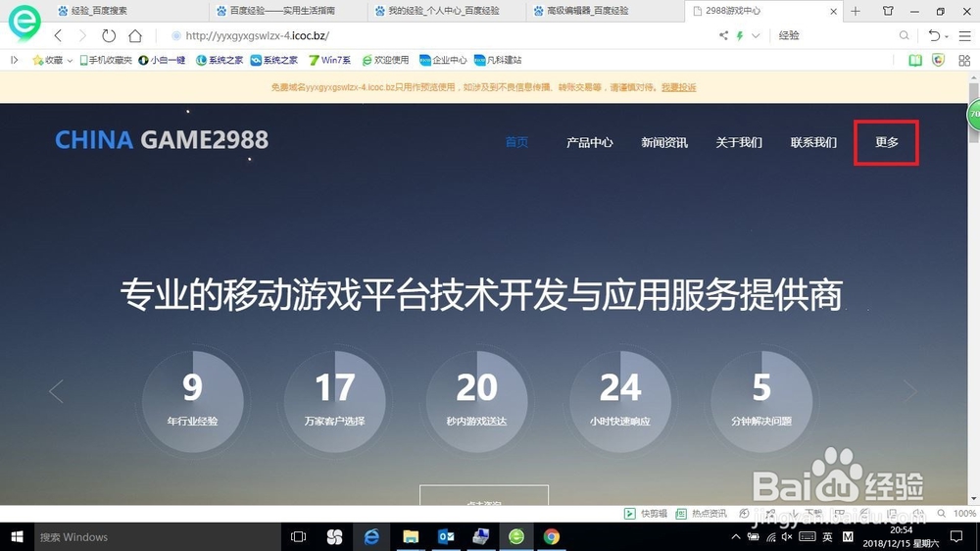Open File Explorer from the taskbar
The image size is (980, 551).
point(411,536)
